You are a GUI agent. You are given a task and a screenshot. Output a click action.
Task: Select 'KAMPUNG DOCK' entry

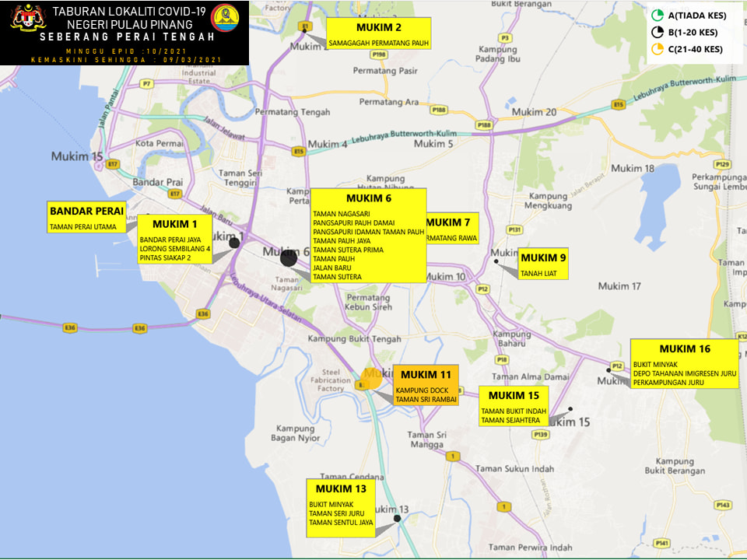(422, 390)
